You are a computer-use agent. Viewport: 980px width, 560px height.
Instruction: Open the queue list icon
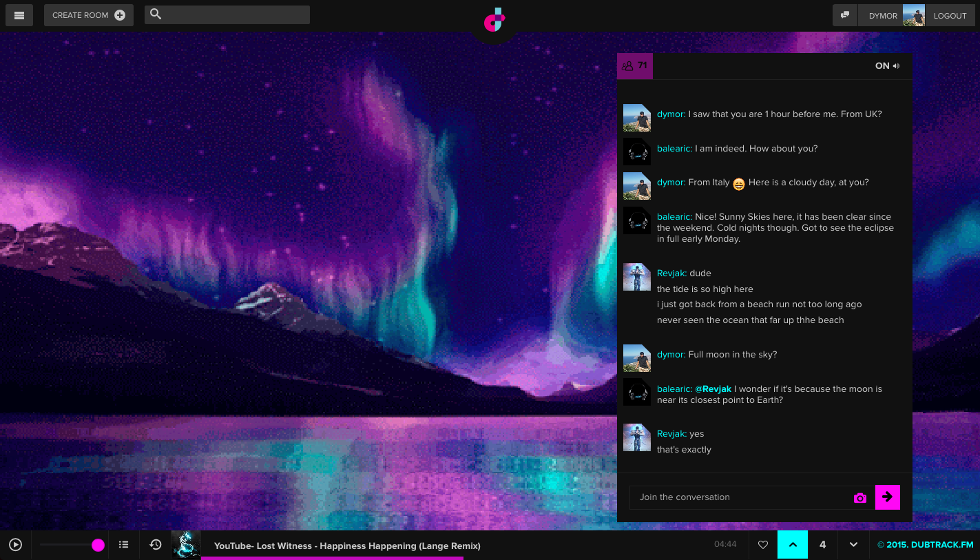point(124,545)
